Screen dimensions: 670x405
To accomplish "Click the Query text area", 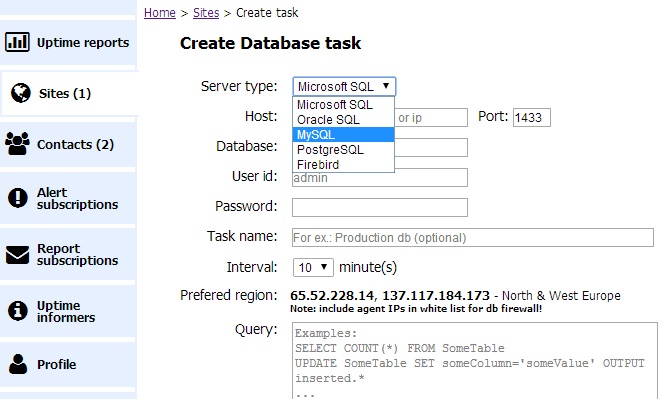I will pyautogui.click(x=474, y=360).
